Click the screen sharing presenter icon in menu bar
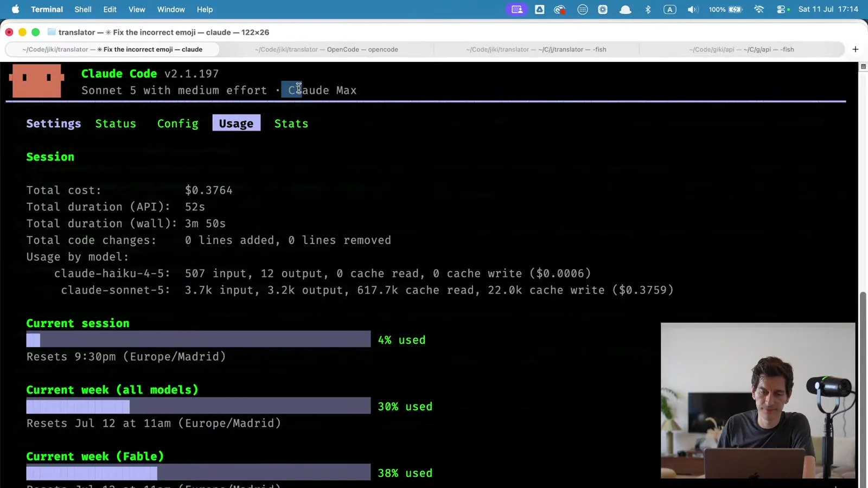Viewport: 868px width, 488px height. pos(517,9)
